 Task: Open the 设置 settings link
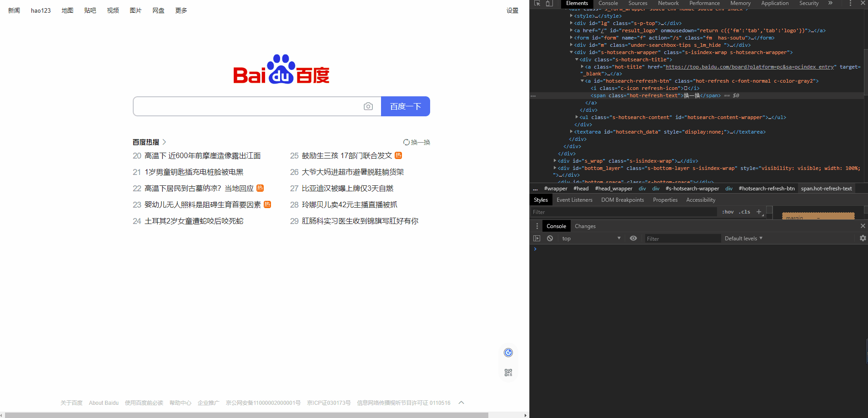coord(512,10)
